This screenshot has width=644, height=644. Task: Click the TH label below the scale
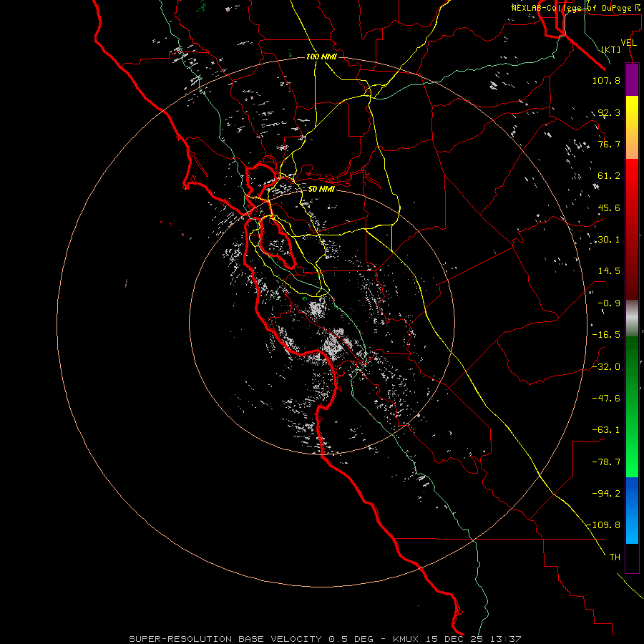(x=615, y=557)
